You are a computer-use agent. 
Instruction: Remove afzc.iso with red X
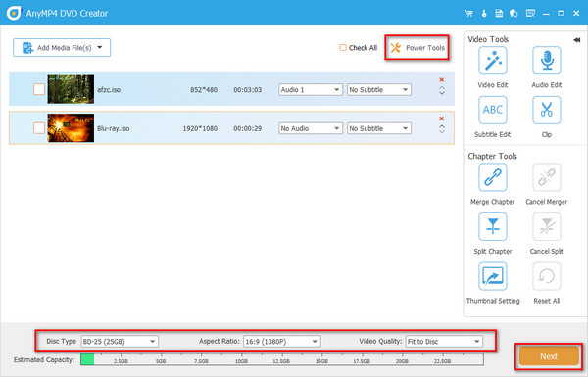pos(442,80)
